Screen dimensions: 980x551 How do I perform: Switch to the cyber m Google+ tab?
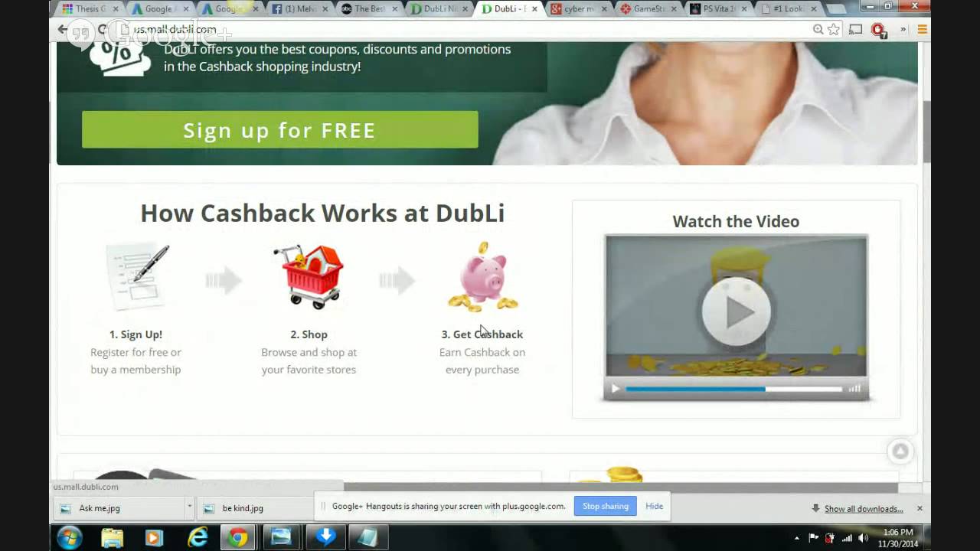coord(579,9)
